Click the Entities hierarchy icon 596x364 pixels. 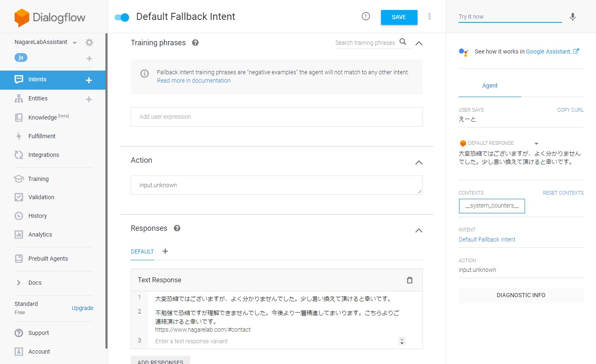(x=19, y=98)
